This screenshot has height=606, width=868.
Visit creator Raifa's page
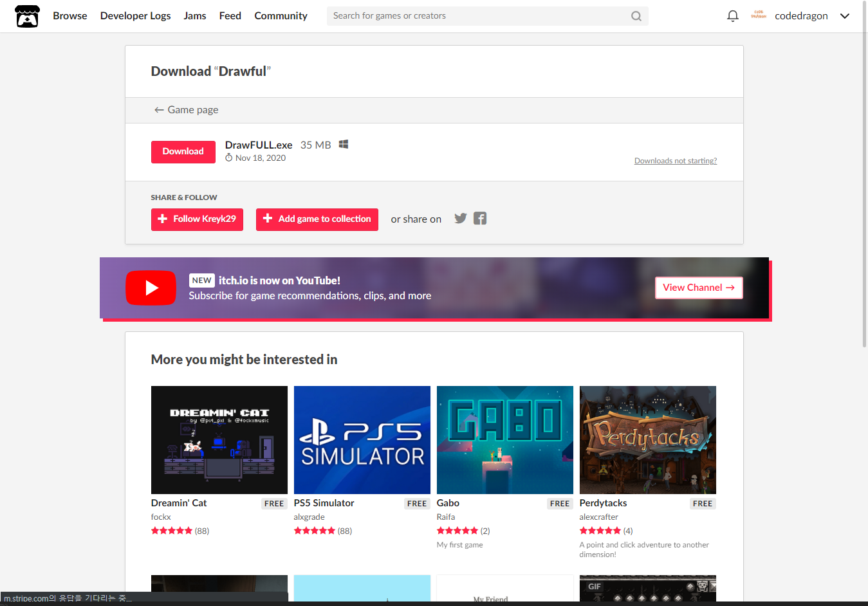[446, 517]
